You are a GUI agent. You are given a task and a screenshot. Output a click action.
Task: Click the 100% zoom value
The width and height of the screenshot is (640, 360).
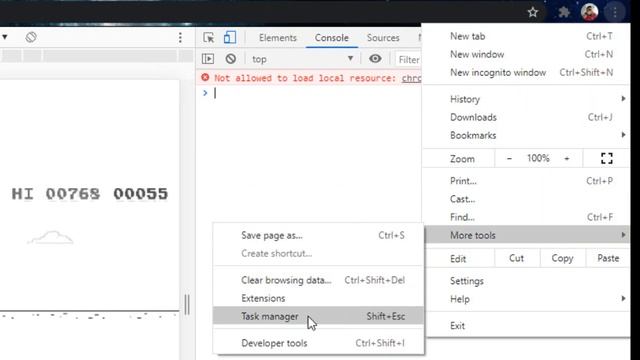pyautogui.click(x=538, y=158)
